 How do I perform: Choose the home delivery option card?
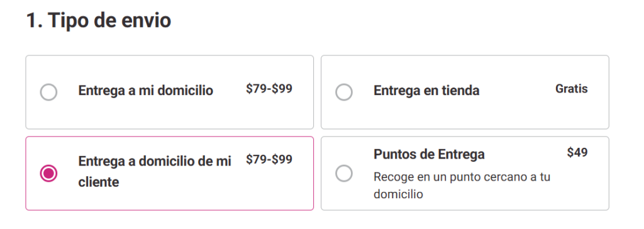[170, 92]
